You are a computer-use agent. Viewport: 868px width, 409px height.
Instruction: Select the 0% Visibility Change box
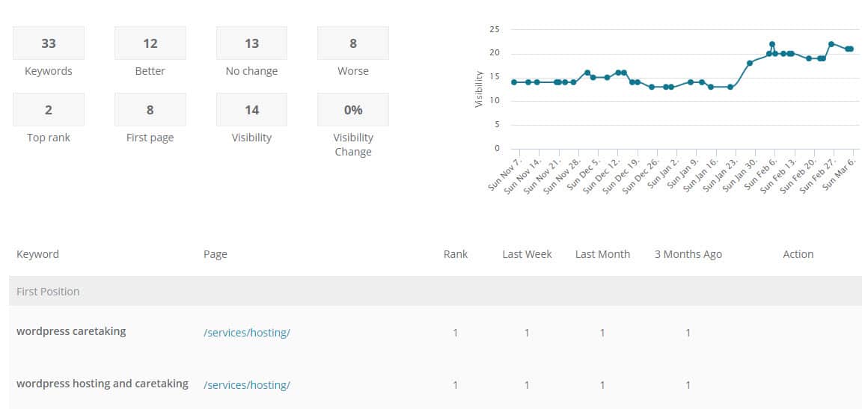point(353,110)
